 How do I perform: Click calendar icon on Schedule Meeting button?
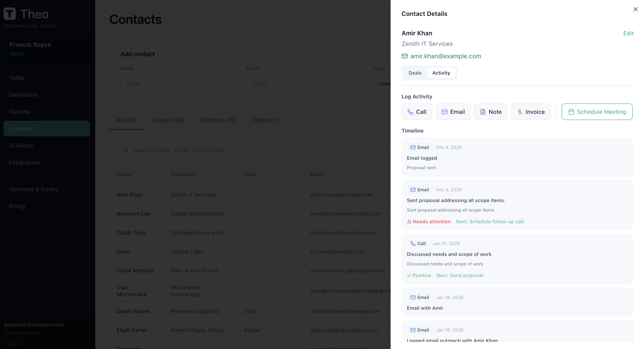571,112
